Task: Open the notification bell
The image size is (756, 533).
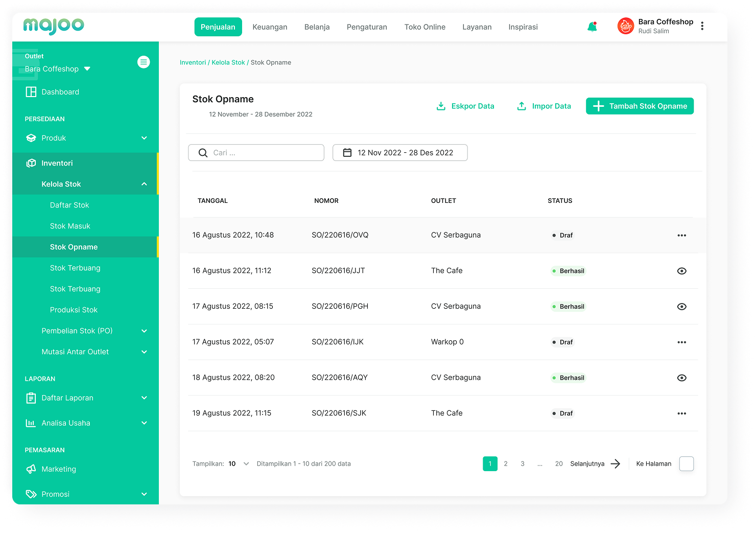Action: (x=592, y=27)
